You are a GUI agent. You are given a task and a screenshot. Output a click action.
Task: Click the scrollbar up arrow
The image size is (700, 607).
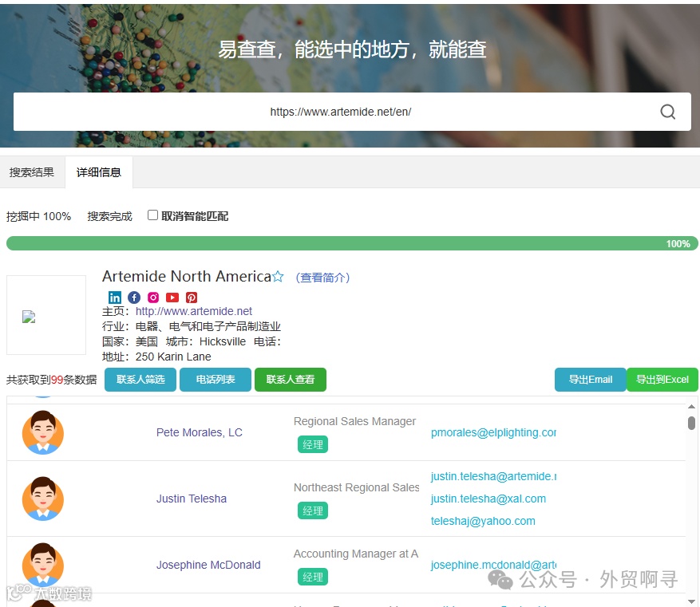pyautogui.click(x=691, y=407)
